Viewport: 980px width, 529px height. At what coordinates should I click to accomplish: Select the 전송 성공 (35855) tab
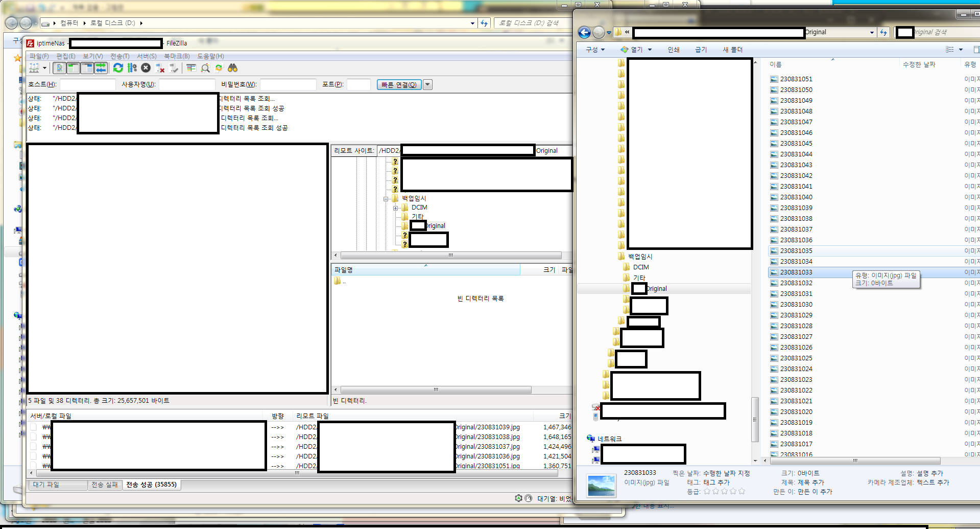(151, 485)
